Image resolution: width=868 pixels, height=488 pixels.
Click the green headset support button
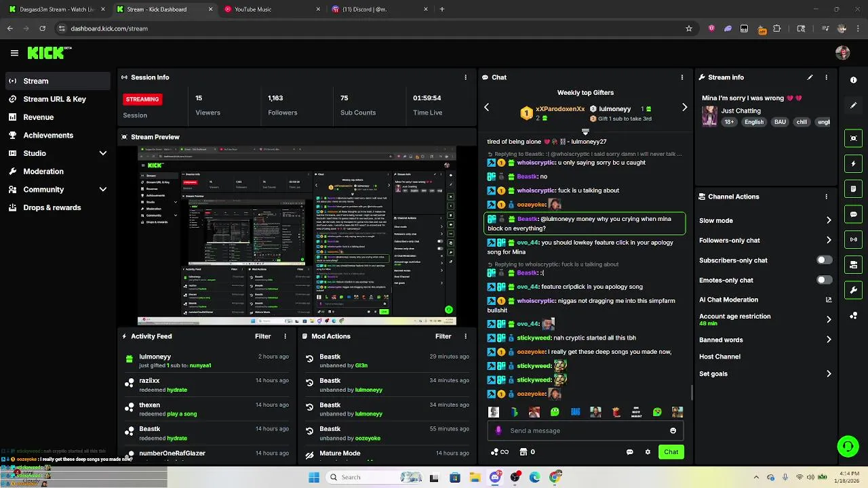point(848,446)
